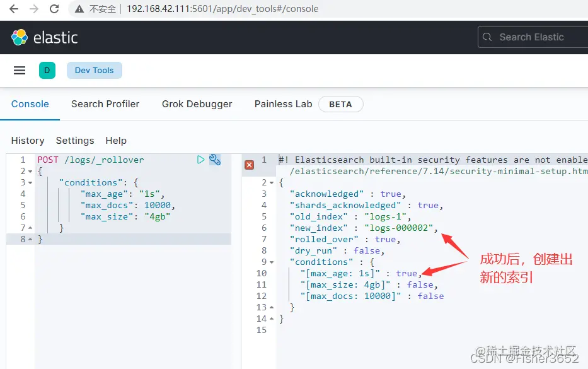Click the browser address bar URL
This screenshot has width=588, height=369.
click(x=222, y=9)
